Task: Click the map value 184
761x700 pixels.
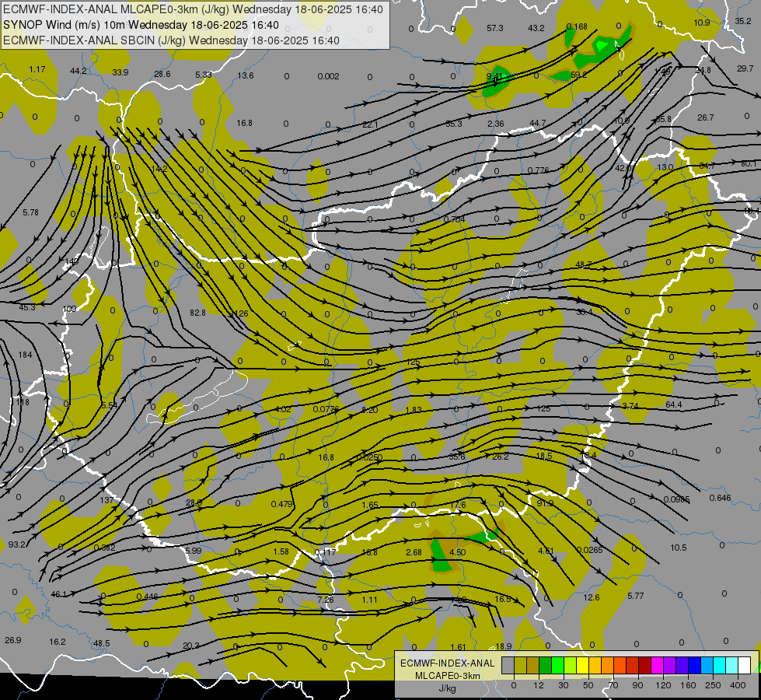Action: [x=25, y=355]
